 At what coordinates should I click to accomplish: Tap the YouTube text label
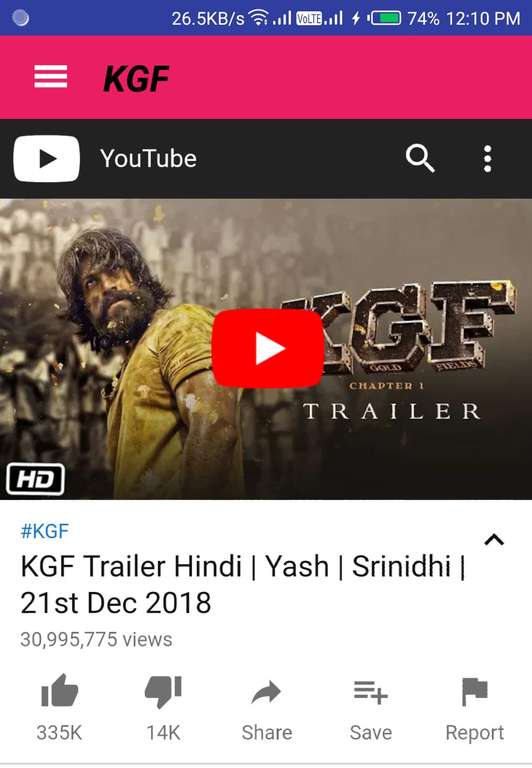point(148,159)
